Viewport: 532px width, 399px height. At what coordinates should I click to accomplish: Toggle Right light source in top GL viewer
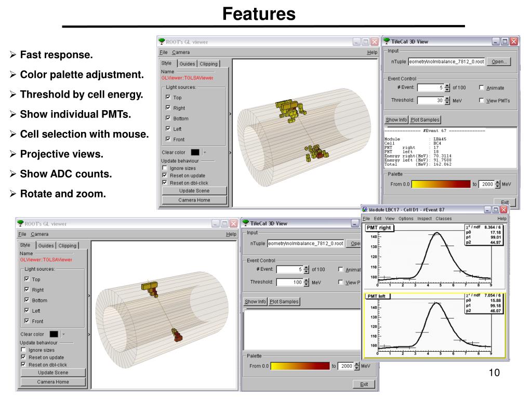click(168, 108)
